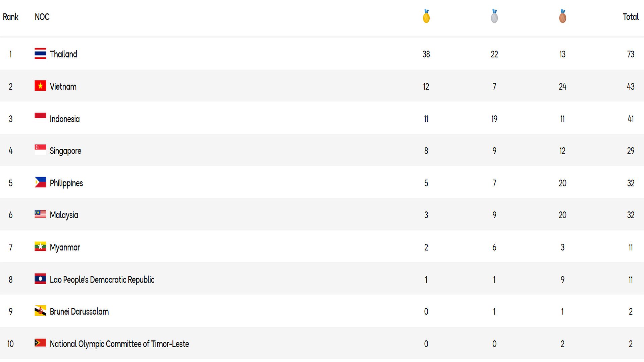Click the NOC column header
644x362 pixels.
coord(42,17)
